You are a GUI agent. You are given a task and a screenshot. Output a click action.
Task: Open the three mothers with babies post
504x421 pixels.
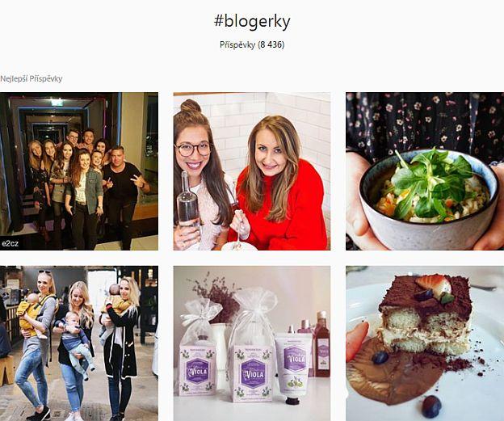coord(79,343)
